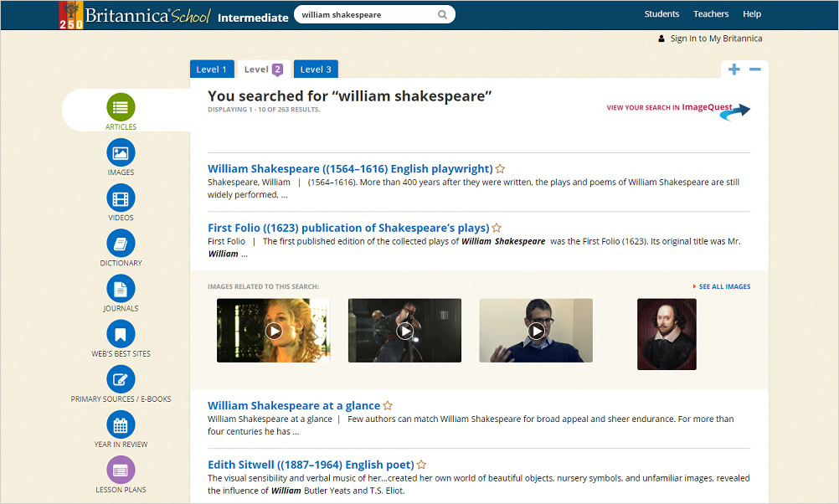Increase text size with plus button

[x=734, y=69]
